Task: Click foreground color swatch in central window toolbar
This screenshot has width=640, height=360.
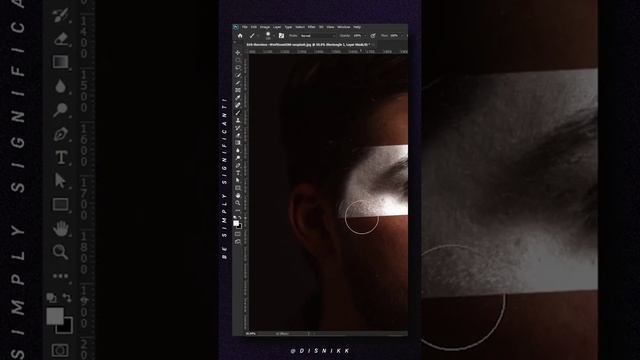Action: pyautogui.click(x=236, y=223)
